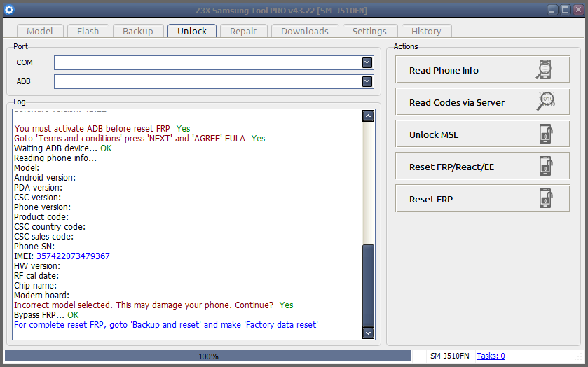Viewport: 588px width, 367px height.
Task: Click the 'Product code:' log line
Action: tap(41, 216)
